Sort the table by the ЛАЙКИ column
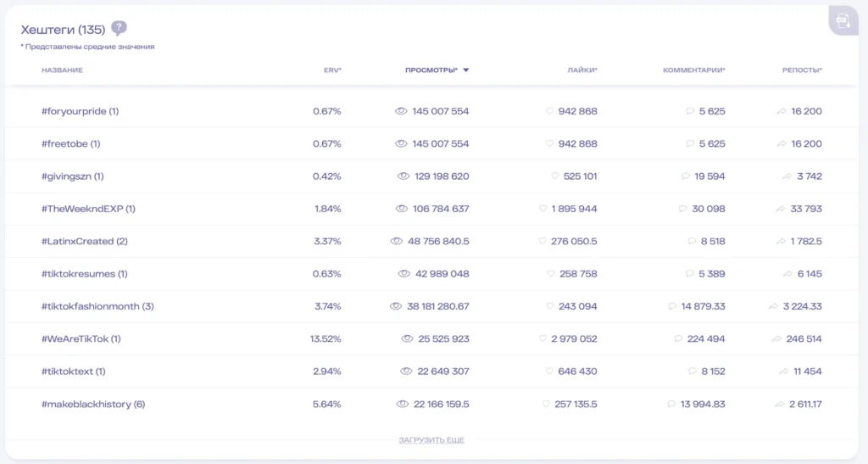This screenshot has width=868, height=464. pos(582,70)
